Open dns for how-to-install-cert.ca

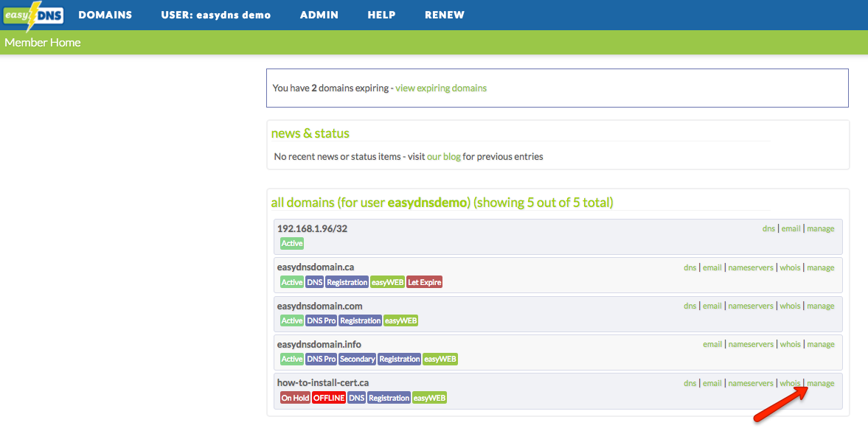(x=690, y=383)
